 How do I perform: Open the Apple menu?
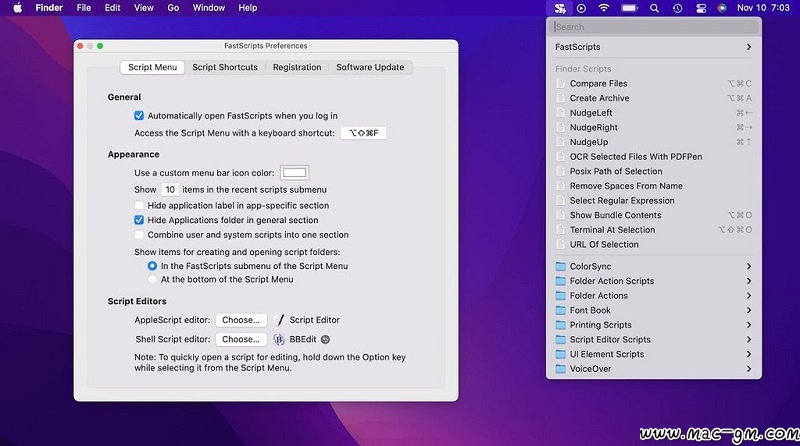(x=17, y=8)
